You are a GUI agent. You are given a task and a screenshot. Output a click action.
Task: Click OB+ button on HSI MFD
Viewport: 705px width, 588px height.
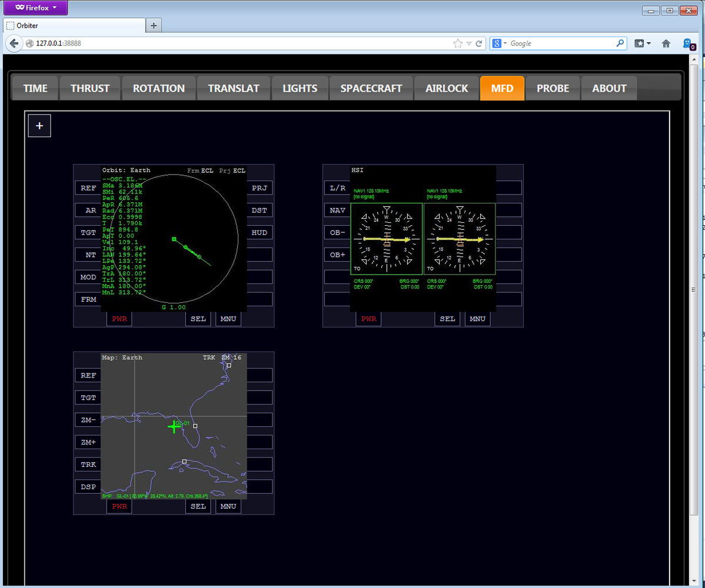point(338,255)
